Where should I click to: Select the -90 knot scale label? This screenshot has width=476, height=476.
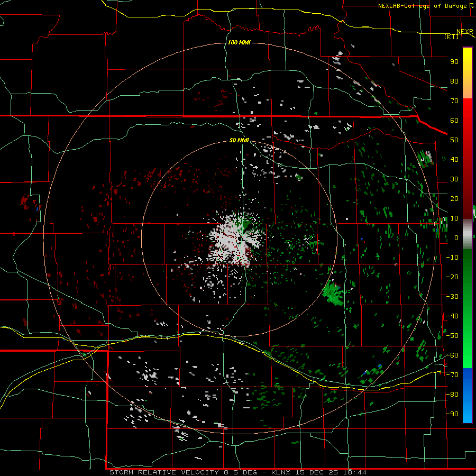click(452, 414)
